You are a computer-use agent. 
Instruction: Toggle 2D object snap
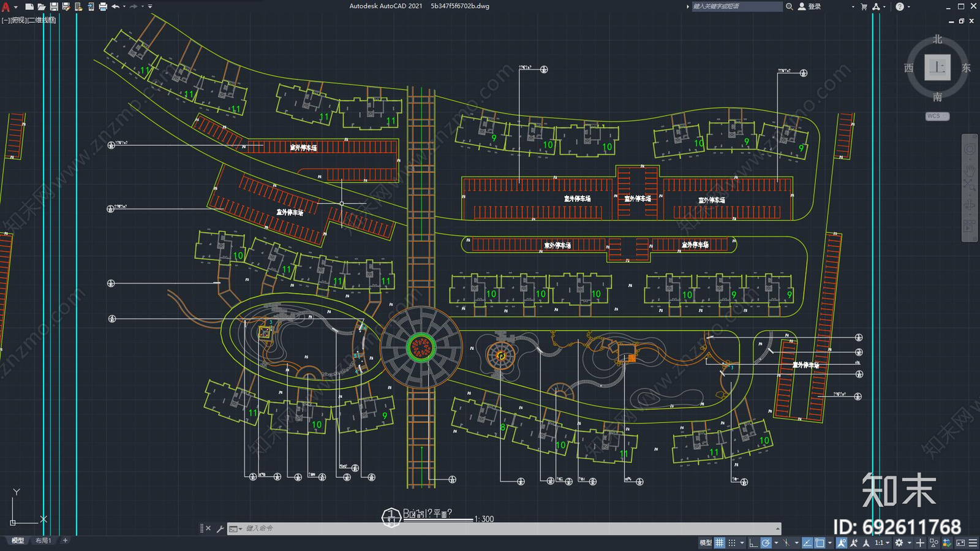click(x=820, y=542)
